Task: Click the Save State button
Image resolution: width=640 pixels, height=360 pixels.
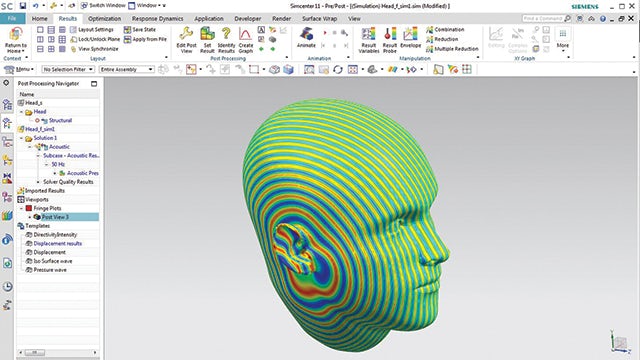Action: click(140, 29)
